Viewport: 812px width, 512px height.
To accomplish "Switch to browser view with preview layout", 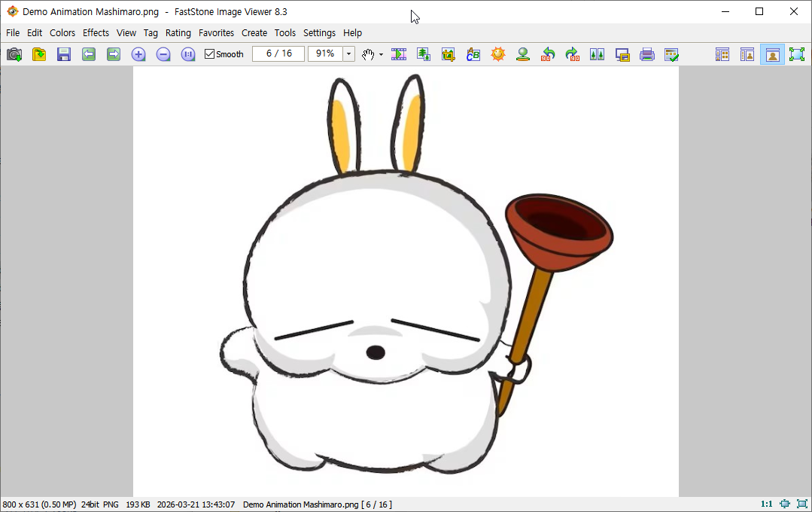I will pos(747,54).
